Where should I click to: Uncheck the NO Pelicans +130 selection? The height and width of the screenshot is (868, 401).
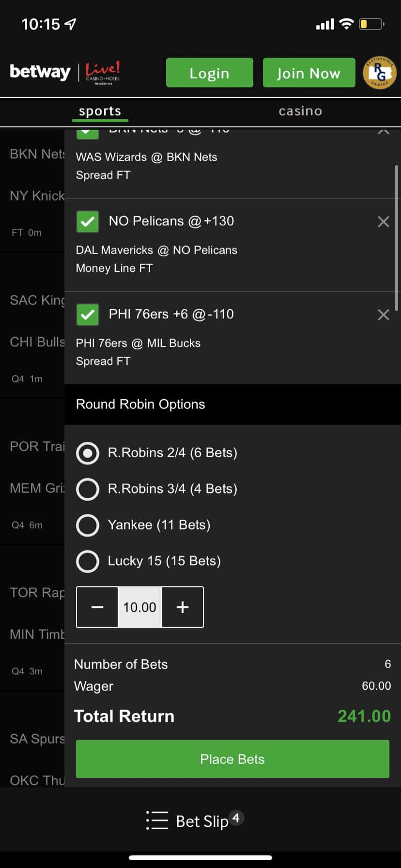point(87,221)
